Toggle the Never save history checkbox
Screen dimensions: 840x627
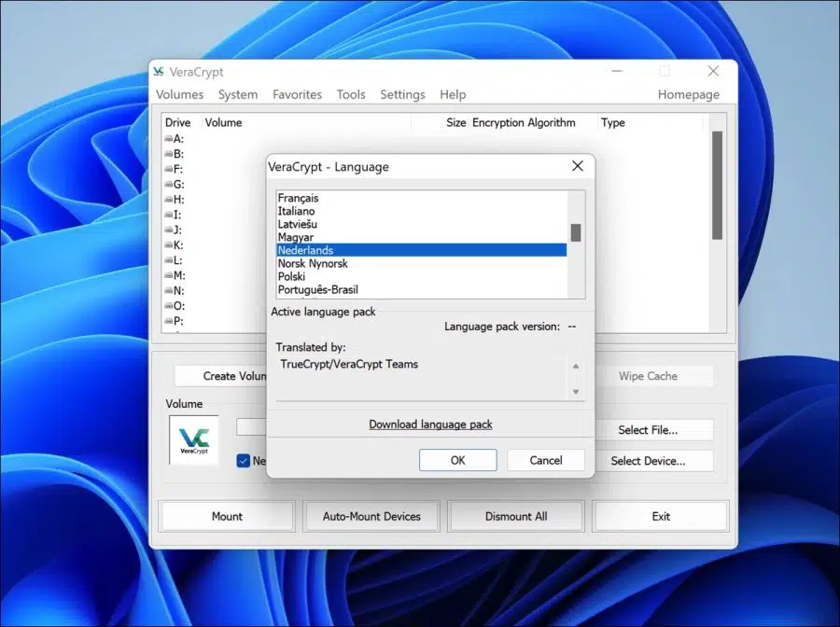coord(244,461)
